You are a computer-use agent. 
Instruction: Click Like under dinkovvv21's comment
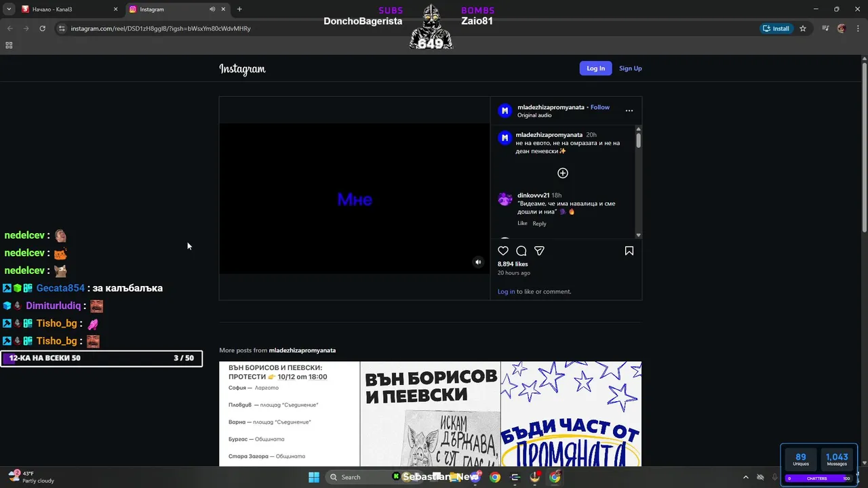tap(522, 223)
